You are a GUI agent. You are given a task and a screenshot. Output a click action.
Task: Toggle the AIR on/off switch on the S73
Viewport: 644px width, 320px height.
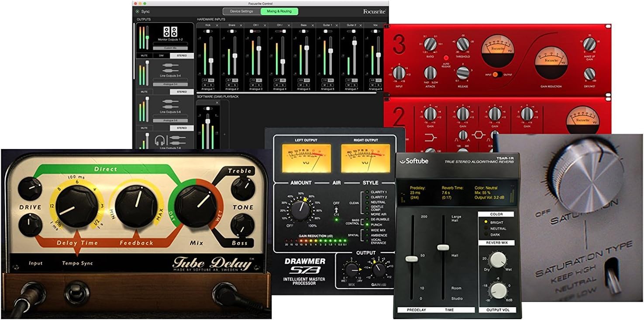(336, 209)
